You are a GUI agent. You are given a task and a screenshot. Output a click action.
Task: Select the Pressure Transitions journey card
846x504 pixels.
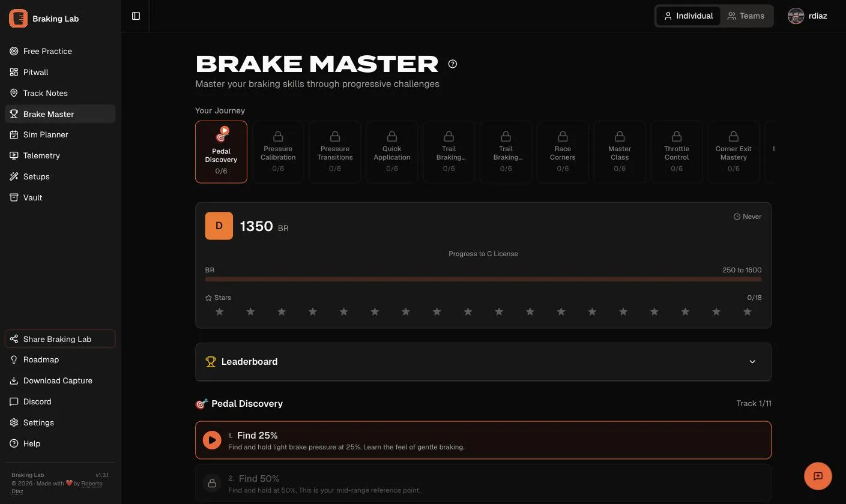(335, 152)
